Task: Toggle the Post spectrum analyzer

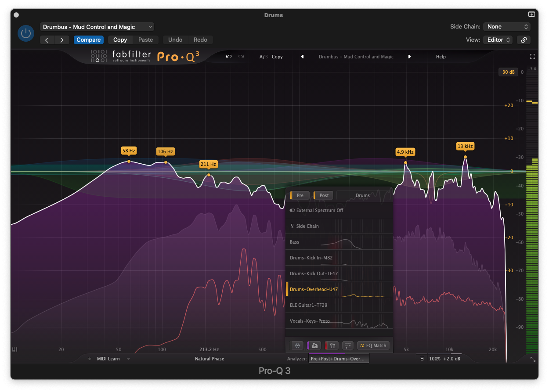Action: [x=323, y=195]
